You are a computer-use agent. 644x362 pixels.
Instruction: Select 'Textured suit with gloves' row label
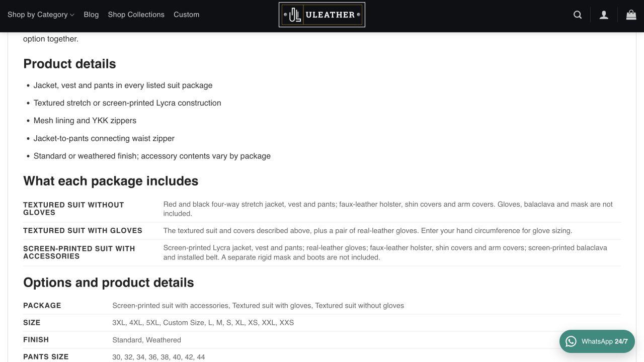[83, 231]
